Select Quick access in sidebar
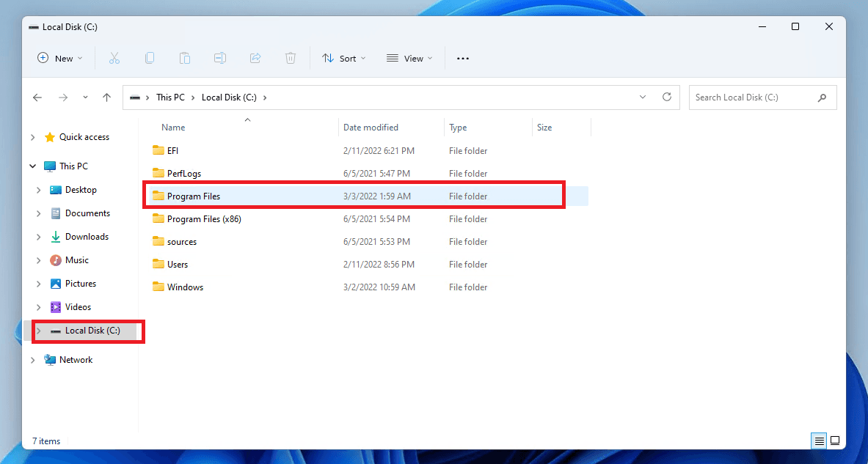868x464 pixels. coord(84,136)
